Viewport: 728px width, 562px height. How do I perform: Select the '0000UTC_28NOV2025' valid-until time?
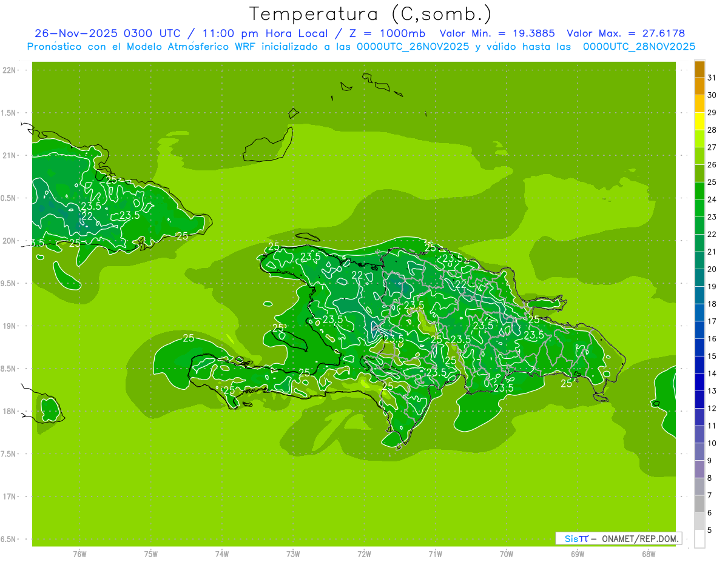coord(639,47)
